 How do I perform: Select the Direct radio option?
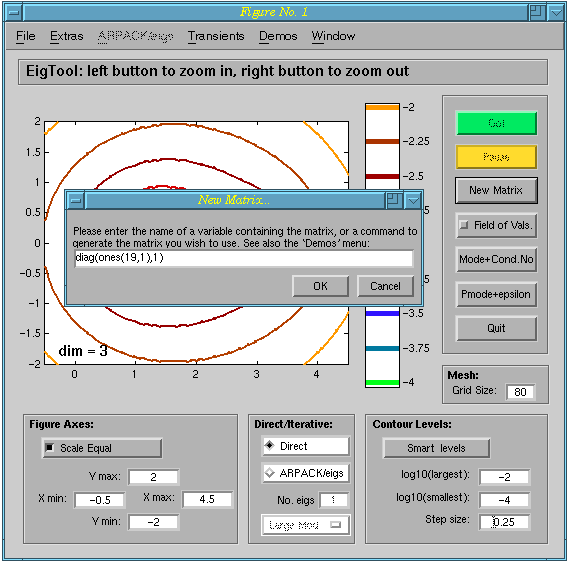click(306, 446)
